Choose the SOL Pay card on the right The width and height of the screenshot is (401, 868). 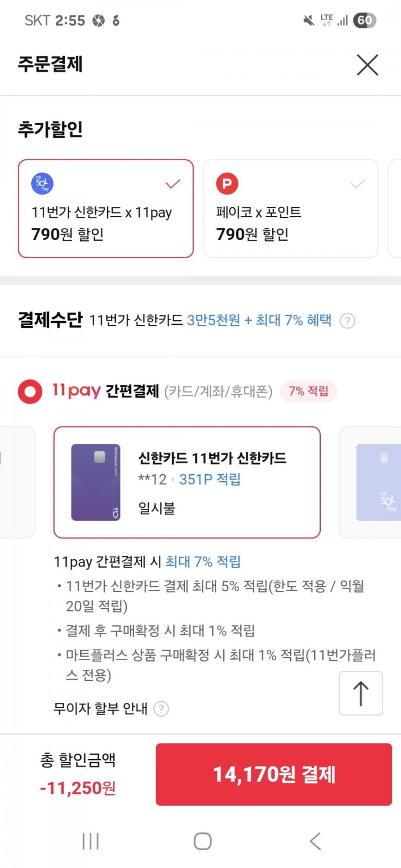(378, 482)
